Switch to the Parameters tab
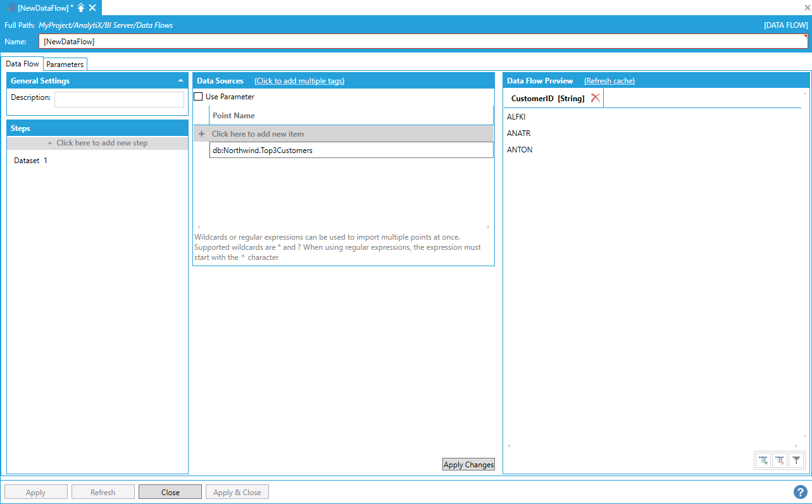Image resolution: width=812 pixels, height=504 pixels. pyautogui.click(x=65, y=65)
